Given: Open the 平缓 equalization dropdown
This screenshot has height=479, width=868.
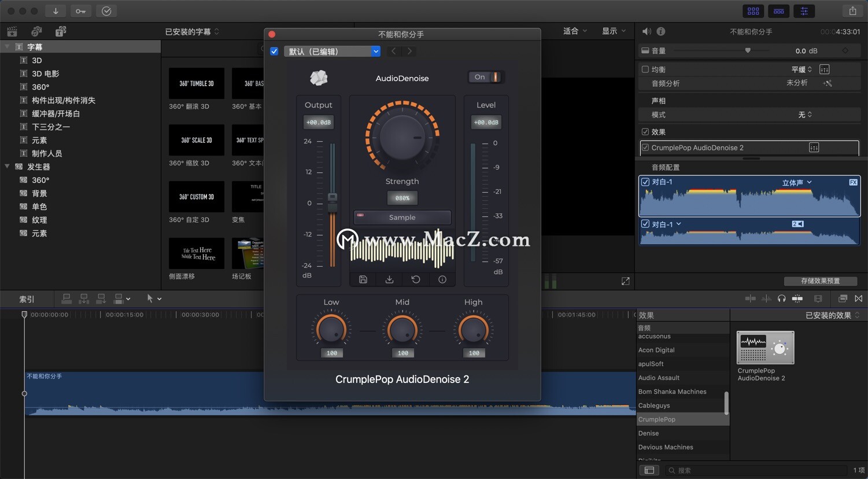Looking at the screenshot, I should [801, 69].
